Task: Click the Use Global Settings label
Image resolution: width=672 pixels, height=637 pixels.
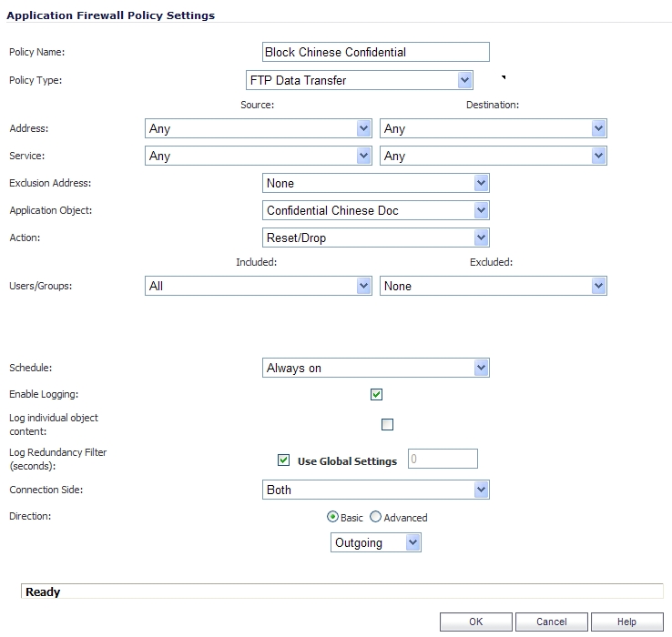Action: 347,461
